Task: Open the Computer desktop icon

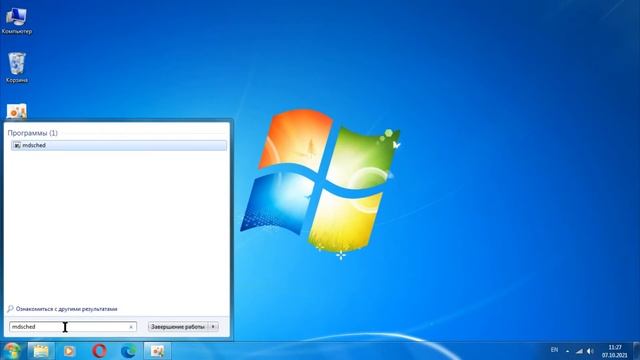Action: 16,20
